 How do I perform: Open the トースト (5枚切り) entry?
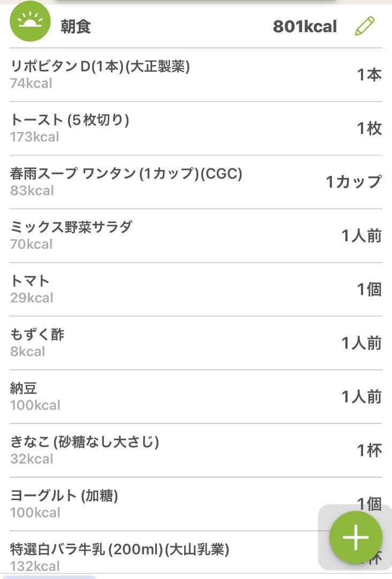pos(196,129)
